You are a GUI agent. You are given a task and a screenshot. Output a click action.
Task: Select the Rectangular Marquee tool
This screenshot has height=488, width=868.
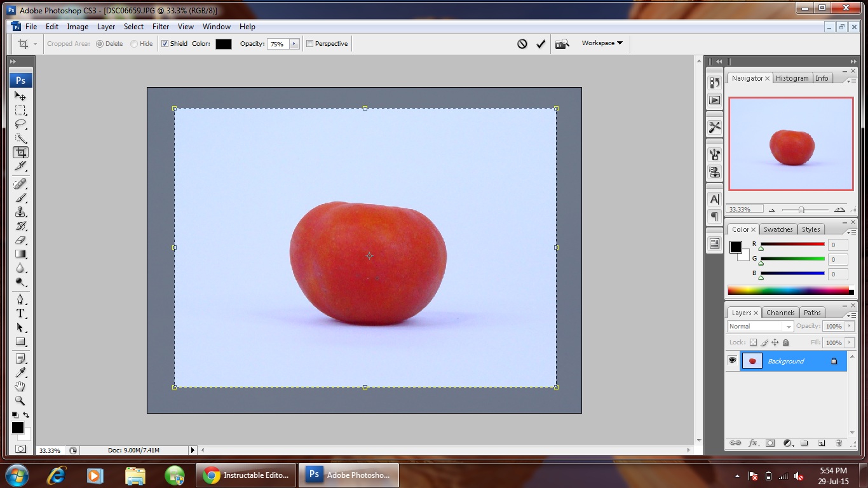20,110
